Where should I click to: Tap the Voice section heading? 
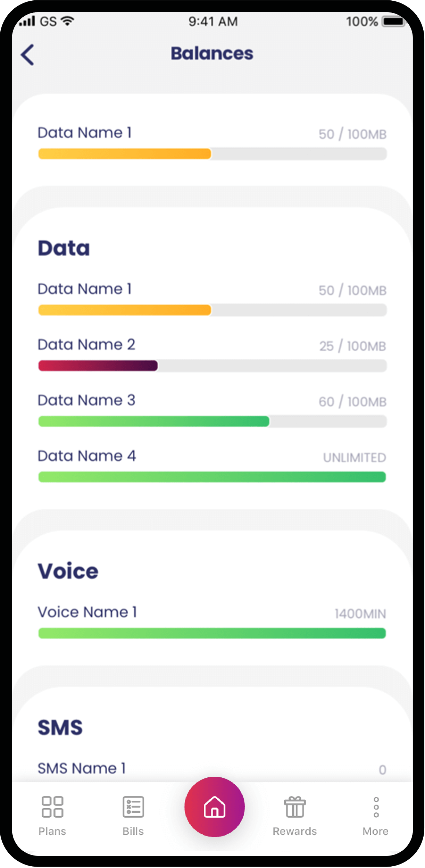click(x=68, y=571)
